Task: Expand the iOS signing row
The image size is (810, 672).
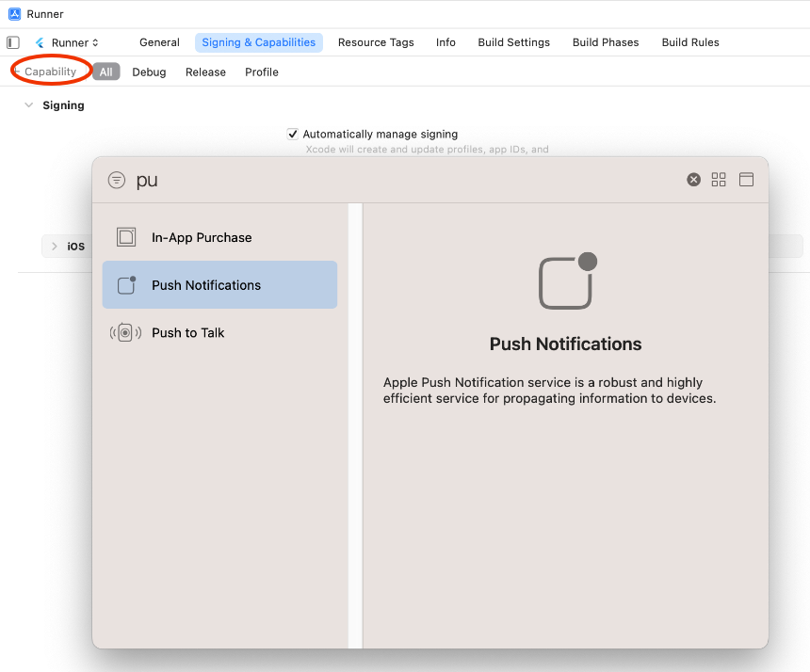Action: click(55, 246)
